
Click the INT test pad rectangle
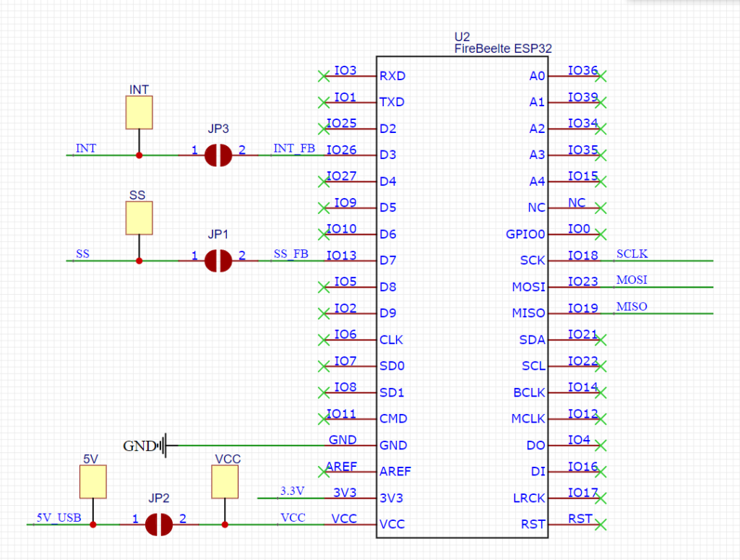pos(139,112)
